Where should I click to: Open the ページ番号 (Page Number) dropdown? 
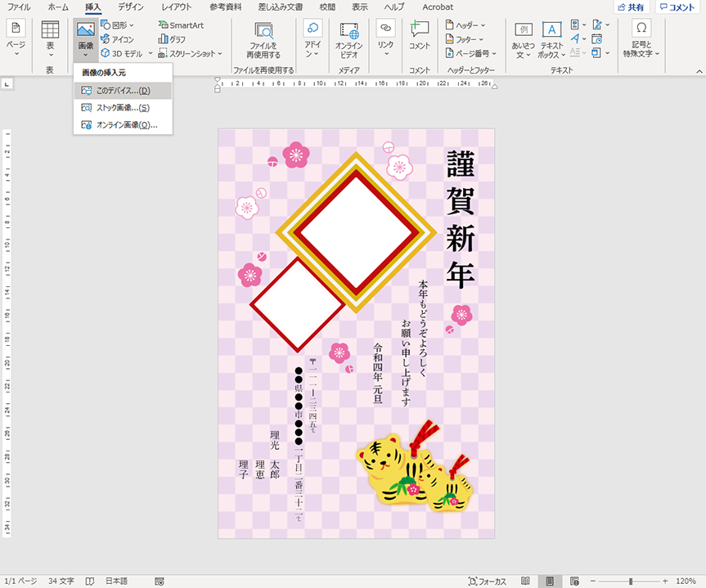click(x=470, y=53)
